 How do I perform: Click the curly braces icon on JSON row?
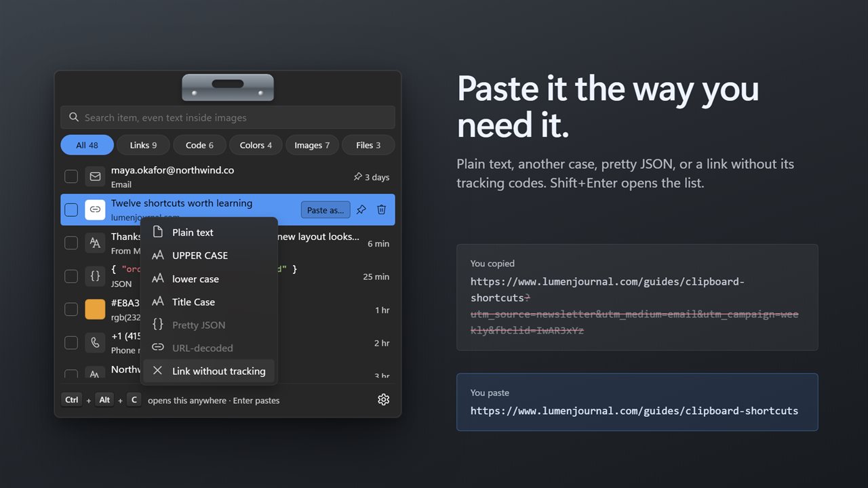[x=95, y=277]
